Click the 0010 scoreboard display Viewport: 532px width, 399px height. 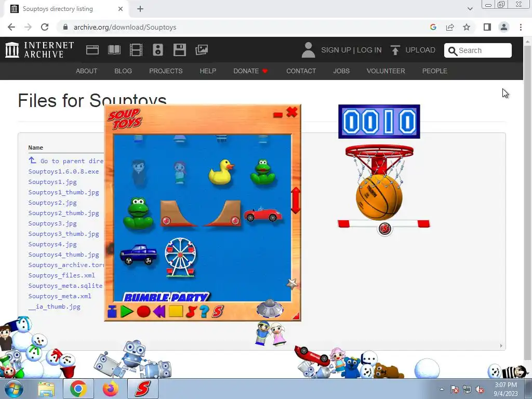pos(379,122)
